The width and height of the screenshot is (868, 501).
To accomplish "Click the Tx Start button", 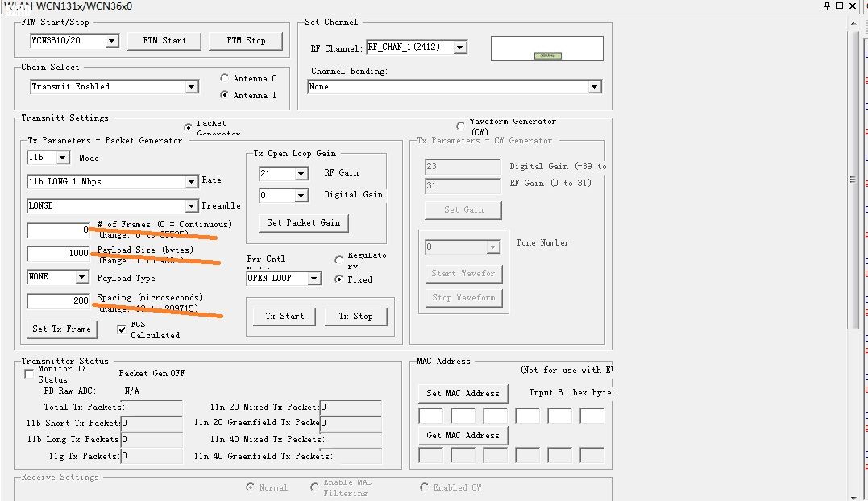I will (284, 317).
